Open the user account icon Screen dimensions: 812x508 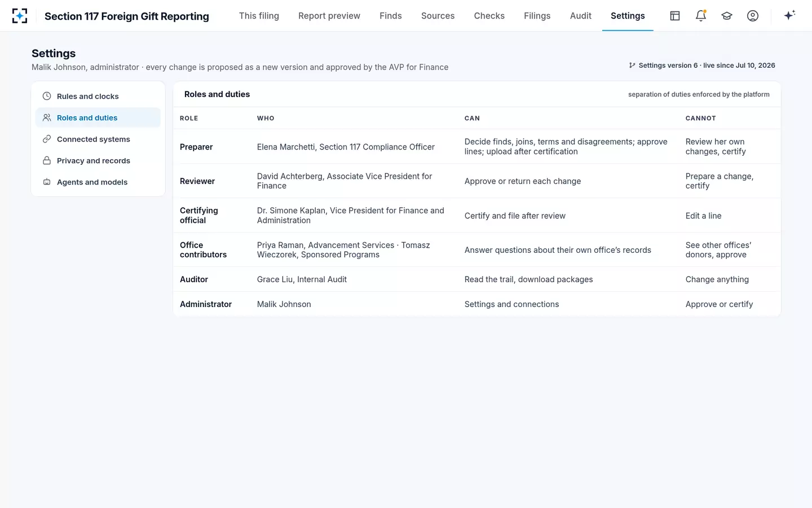click(x=753, y=16)
